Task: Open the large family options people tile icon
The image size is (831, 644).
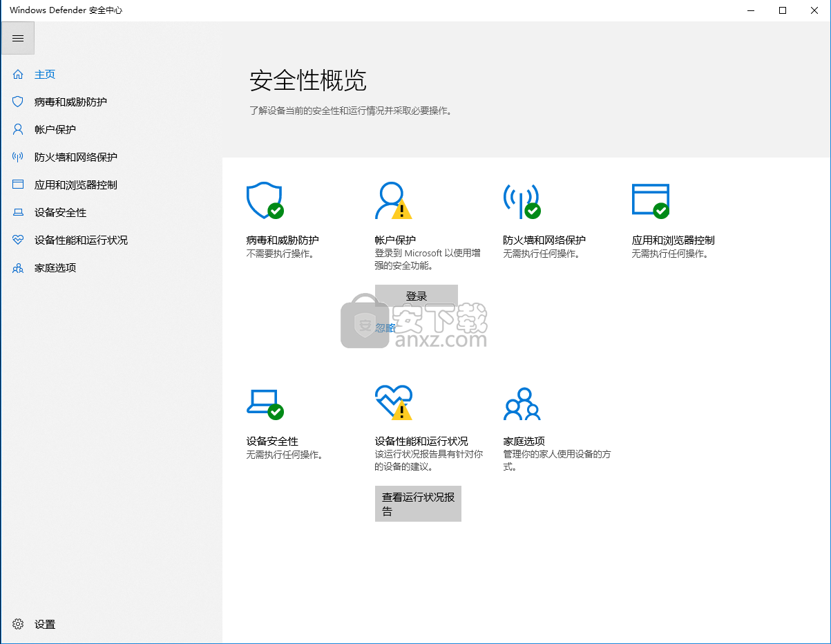Action: tap(522, 404)
